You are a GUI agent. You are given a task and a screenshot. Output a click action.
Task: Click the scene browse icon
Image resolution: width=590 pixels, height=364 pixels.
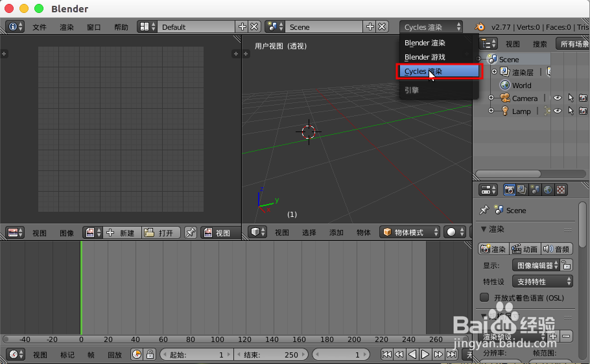click(x=275, y=27)
